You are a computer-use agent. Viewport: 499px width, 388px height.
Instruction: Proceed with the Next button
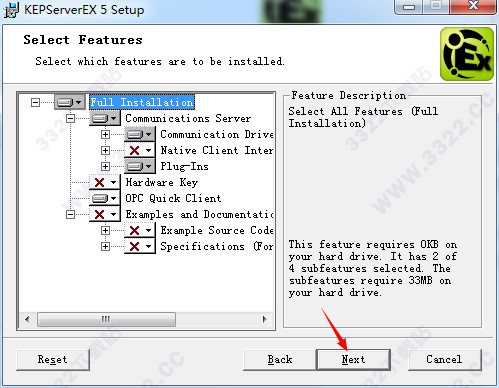pyautogui.click(x=353, y=359)
